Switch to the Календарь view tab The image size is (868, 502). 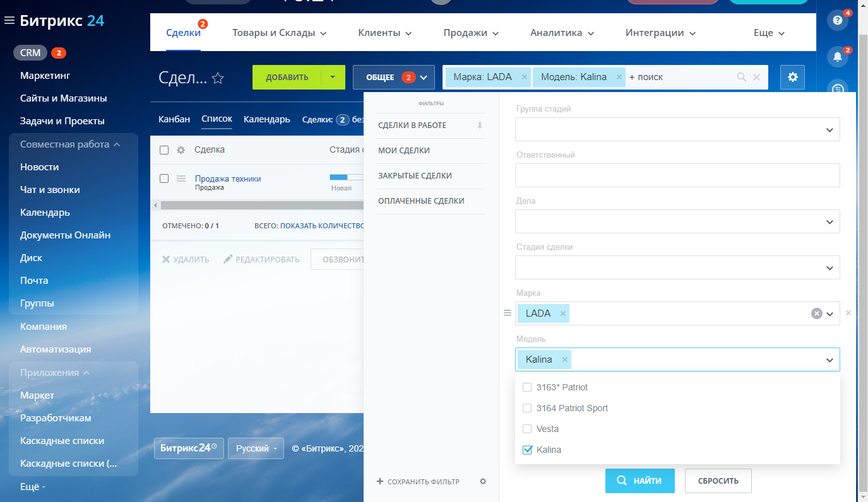click(x=267, y=119)
